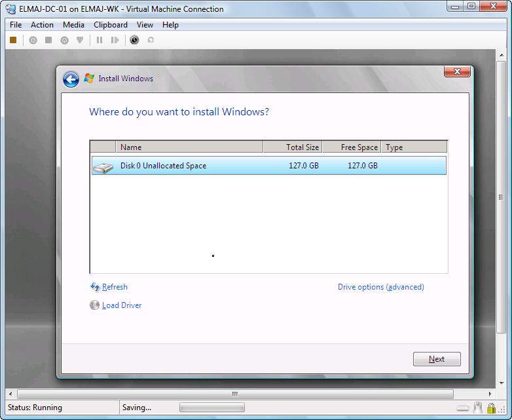Screen dimensions: 512x420
Task: Click the Revert toolbar icon
Action: pos(151,40)
